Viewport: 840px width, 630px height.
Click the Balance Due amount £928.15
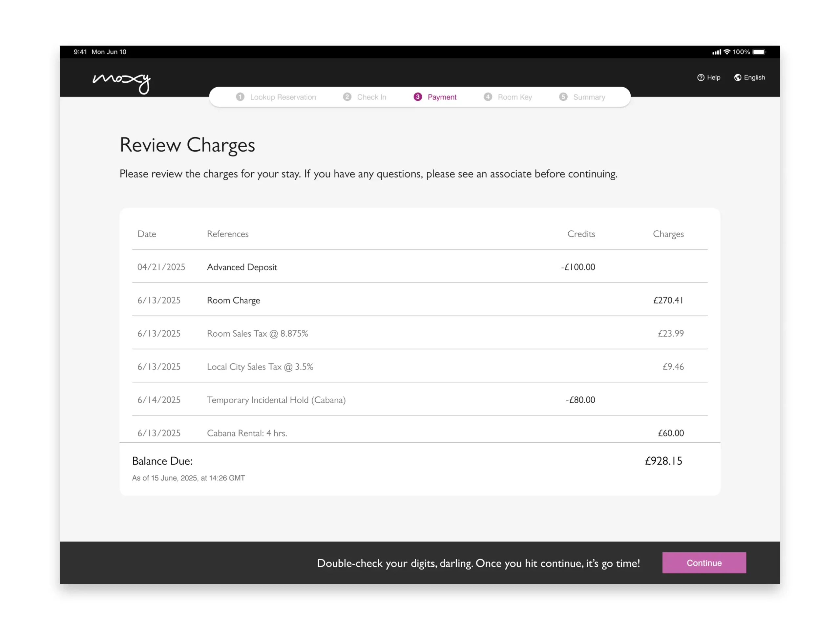(x=663, y=461)
